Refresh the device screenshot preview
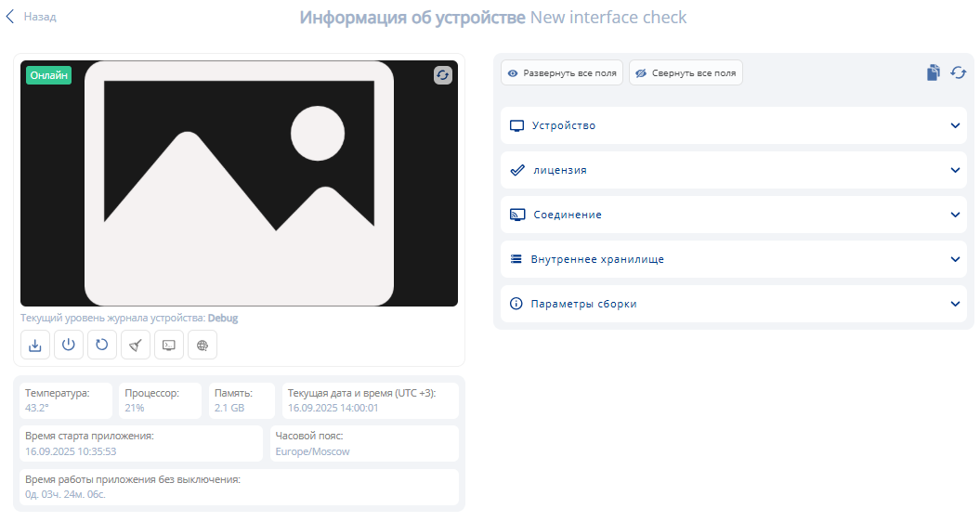 [x=443, y=76]
